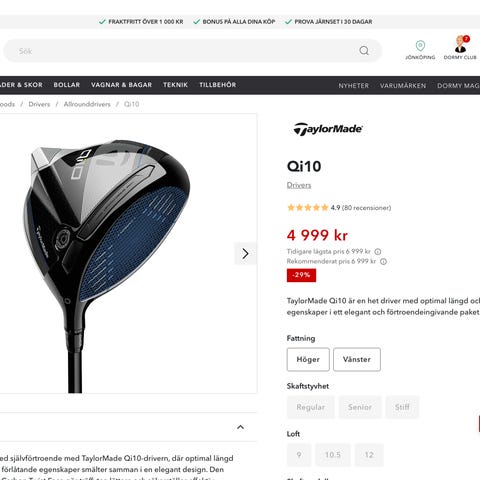Click the -29% discount badge
Viewport: 480px width, 480px height.
[301, 275]
